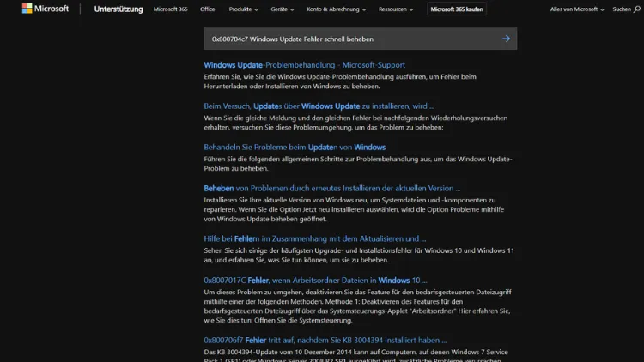Go to the Office menu item

[208, 9]
